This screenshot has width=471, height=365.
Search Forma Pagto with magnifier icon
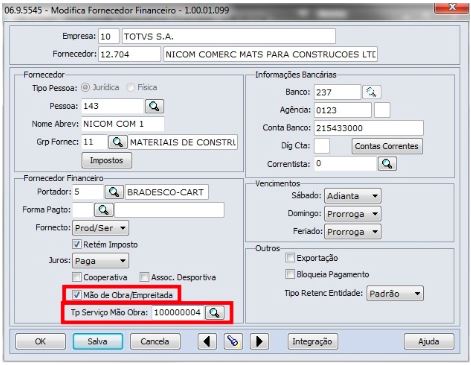104,210
